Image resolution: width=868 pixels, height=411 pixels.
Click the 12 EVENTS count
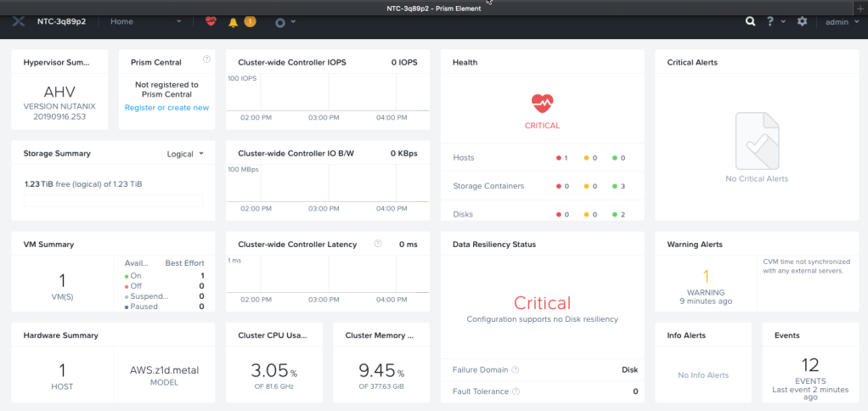810,365
